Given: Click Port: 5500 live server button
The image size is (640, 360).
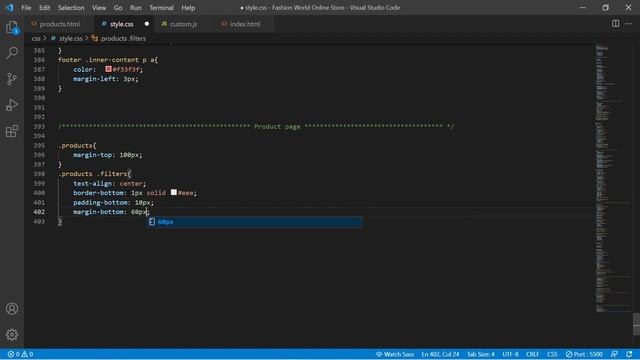Looking at the screenshot, I should click(584, 354).
